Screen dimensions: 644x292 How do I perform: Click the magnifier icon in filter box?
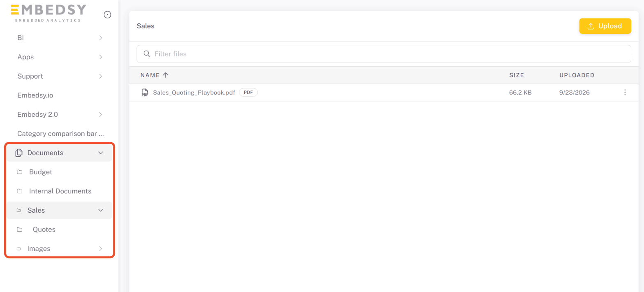(x=147, y=54)
